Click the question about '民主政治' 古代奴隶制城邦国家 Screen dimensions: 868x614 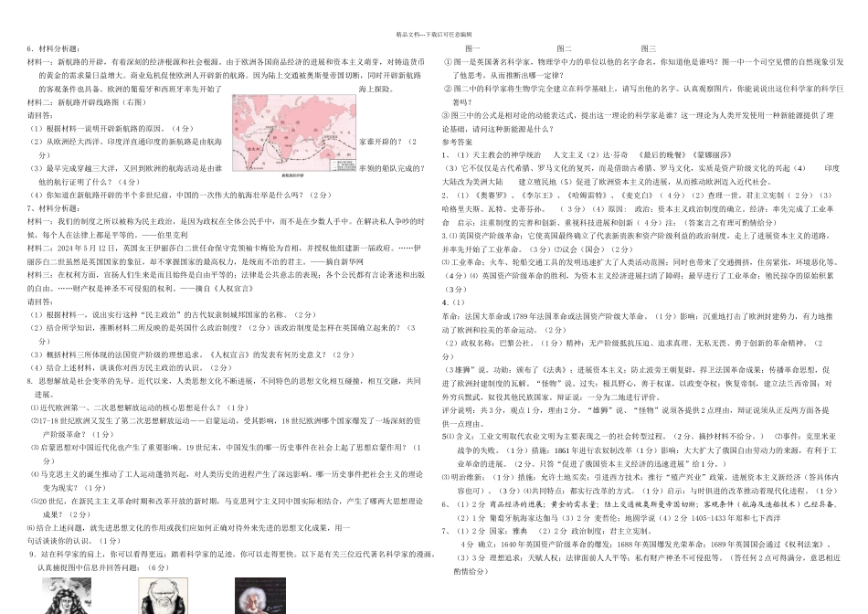(x=172, y=314)
